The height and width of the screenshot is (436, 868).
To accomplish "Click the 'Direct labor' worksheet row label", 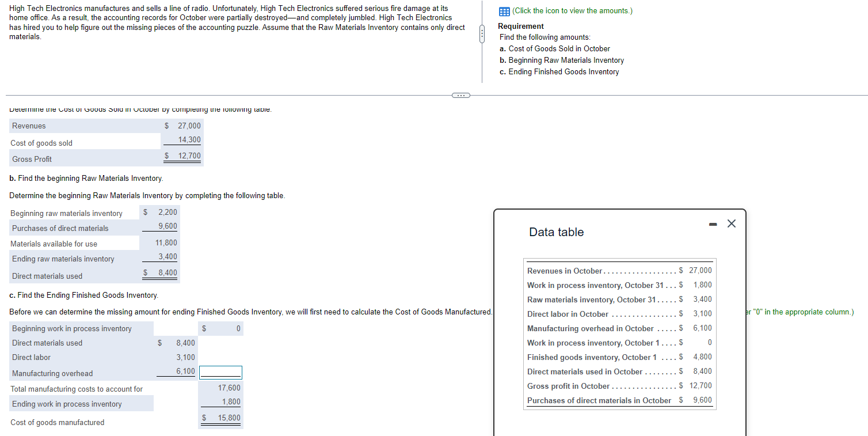I will coord(31,357).
